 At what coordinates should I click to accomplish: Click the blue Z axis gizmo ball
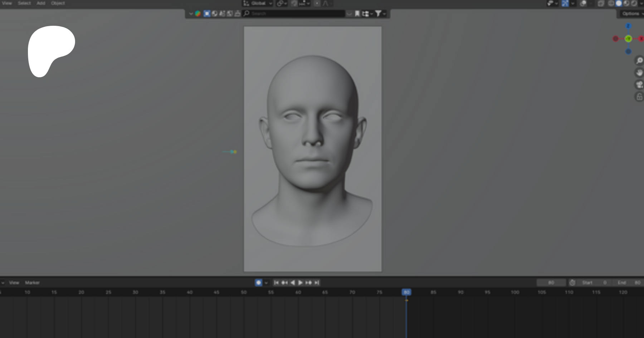[628, 26]
